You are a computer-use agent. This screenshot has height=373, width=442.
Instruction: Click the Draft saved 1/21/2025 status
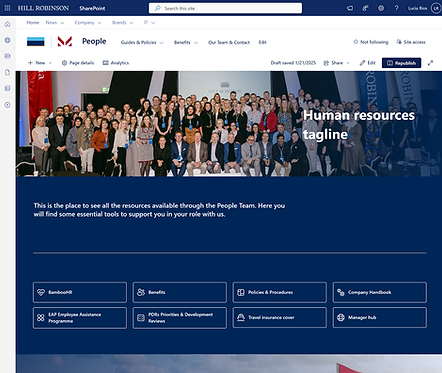[x=293, y=63]
